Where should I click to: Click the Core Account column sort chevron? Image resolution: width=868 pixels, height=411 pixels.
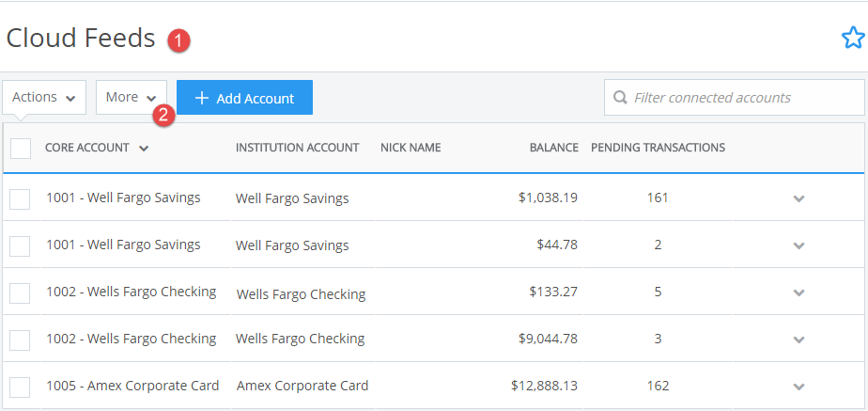point(144,149)
